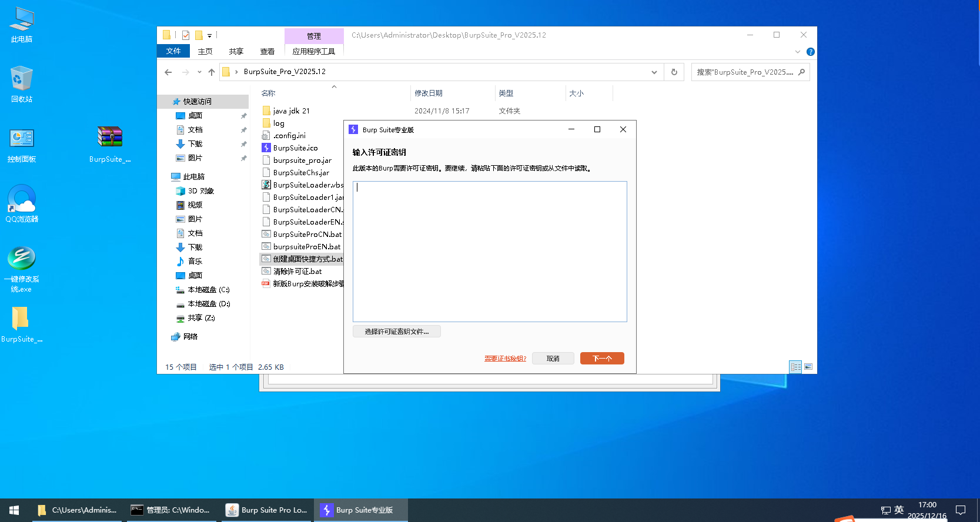Click the up-directory arrow in Explorer

[212, 72]
